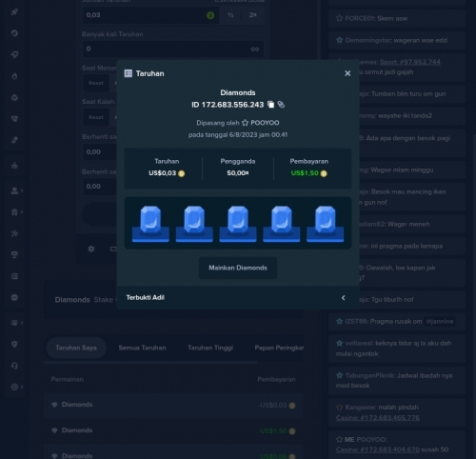Click the globe language icon

(14, 387)
